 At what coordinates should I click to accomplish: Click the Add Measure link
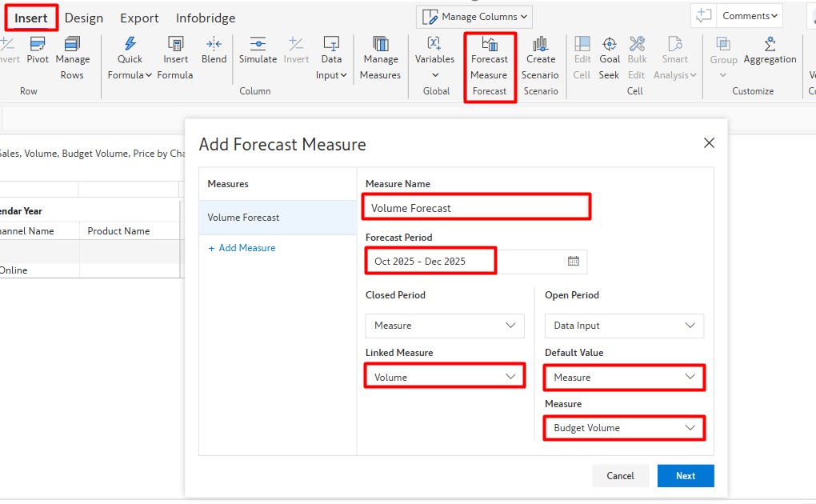click(242, 248)
